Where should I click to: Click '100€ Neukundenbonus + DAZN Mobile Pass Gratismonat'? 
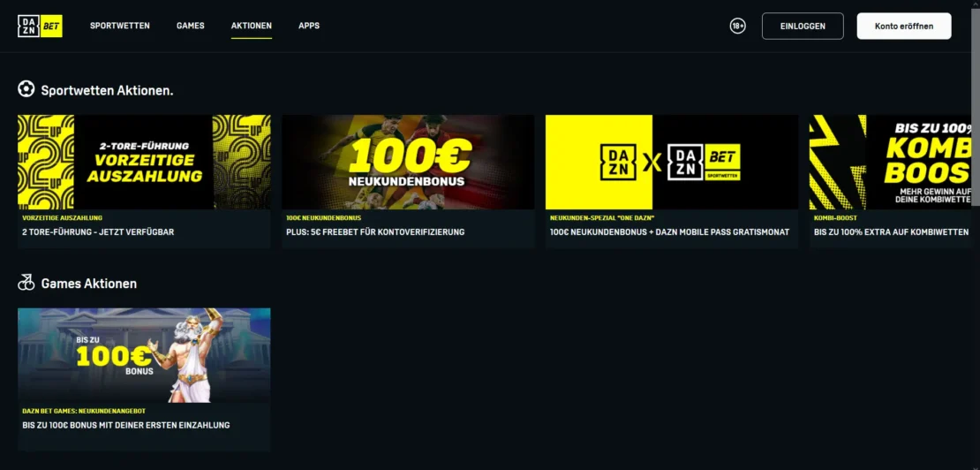coord(669,231)
